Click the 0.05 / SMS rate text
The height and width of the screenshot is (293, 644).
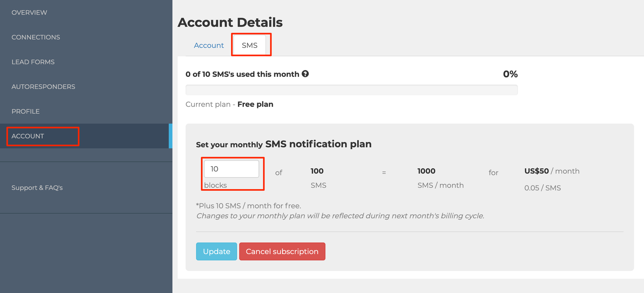pyautogui.click(x=543, y=188)
